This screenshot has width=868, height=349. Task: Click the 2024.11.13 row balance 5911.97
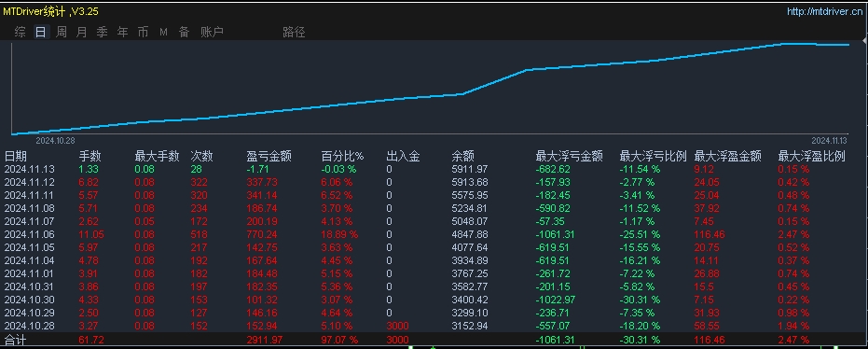pos(470,169)
